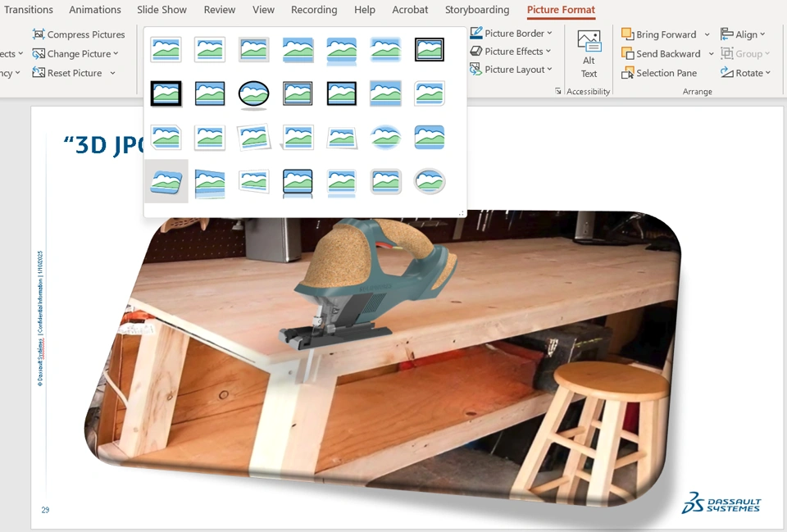Apply the Bevel Rectangle picture style

click(x=429, y=138)
